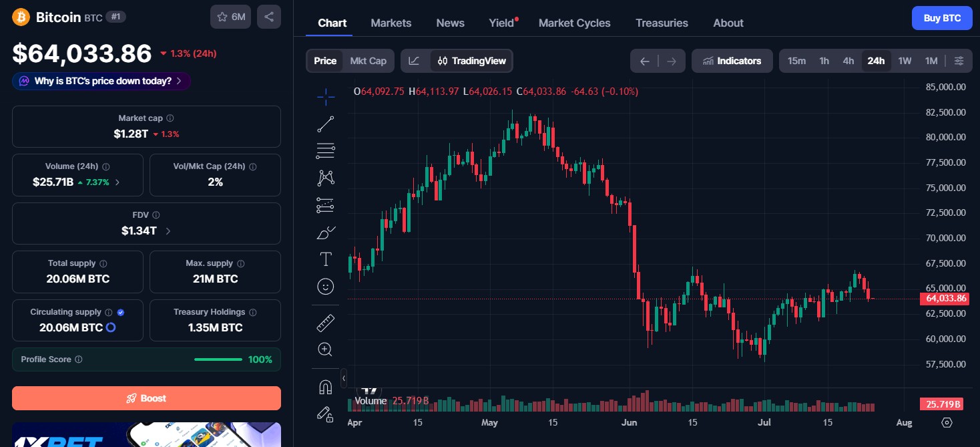Switch to simple line chart mode
The image size is (980, 447).
[x=415, y=61]
